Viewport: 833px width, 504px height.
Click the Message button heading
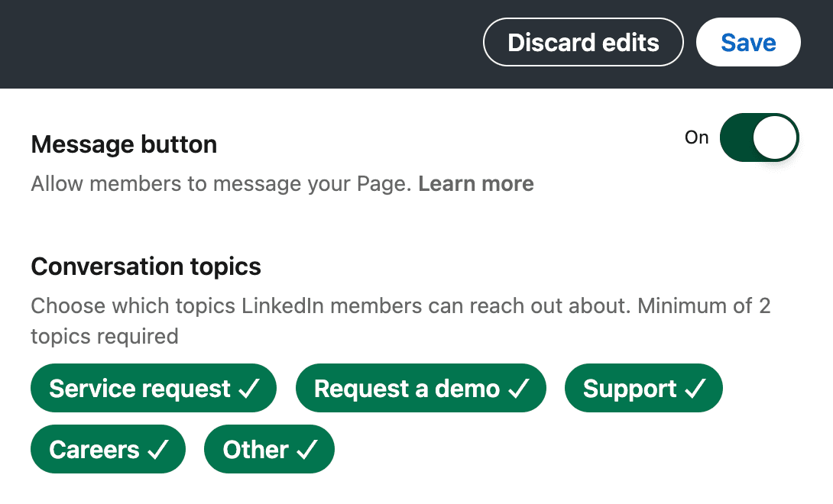[x=124, y=145]
